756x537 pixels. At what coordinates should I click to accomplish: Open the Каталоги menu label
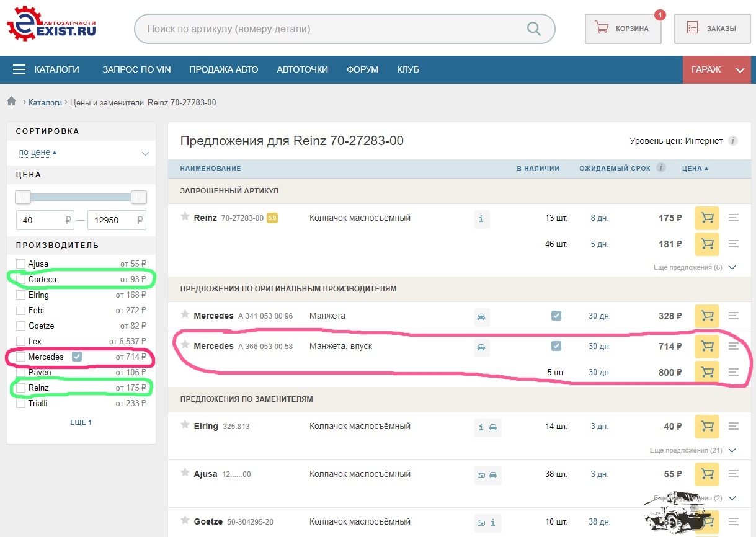tap(56, 69)
